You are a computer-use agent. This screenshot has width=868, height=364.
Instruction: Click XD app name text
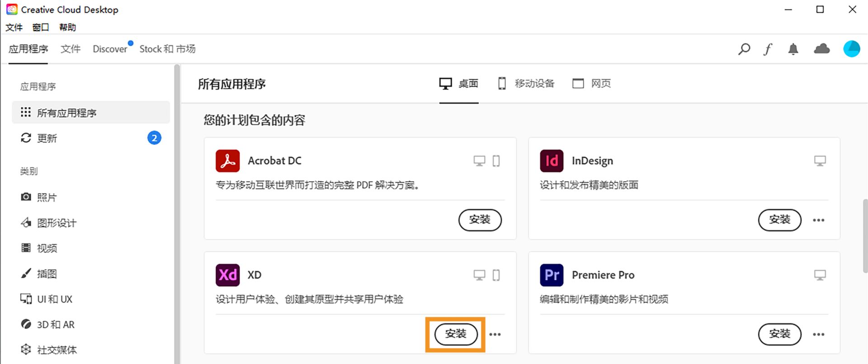[255, 275]
